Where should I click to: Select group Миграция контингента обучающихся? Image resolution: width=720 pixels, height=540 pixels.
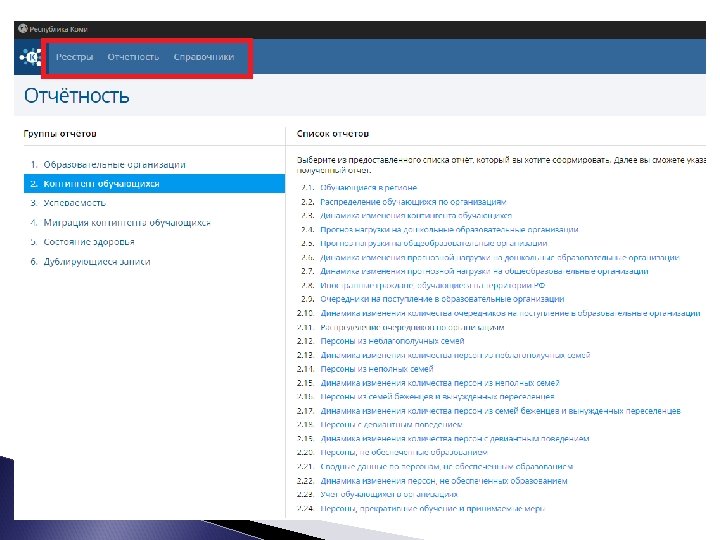point(127,223)
